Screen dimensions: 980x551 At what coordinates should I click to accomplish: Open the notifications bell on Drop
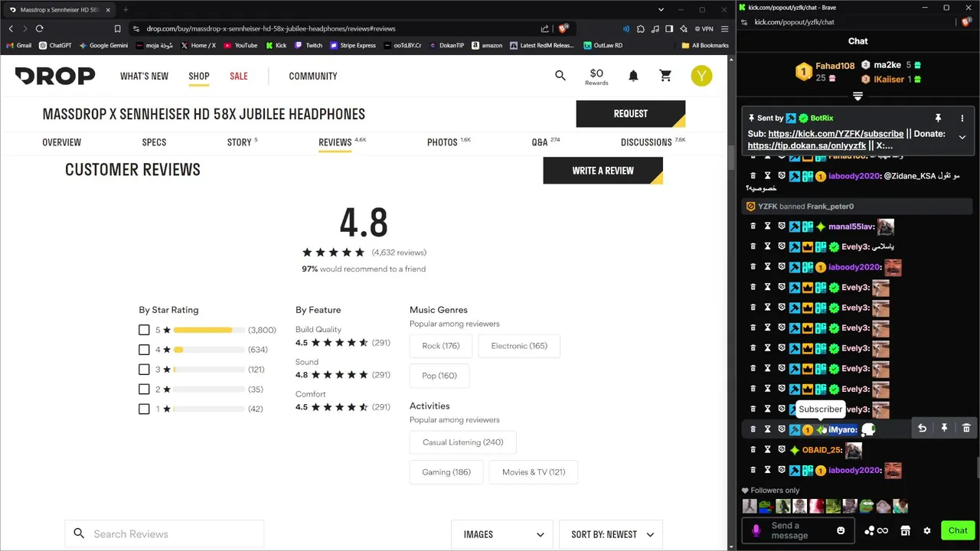pos(633,76)
